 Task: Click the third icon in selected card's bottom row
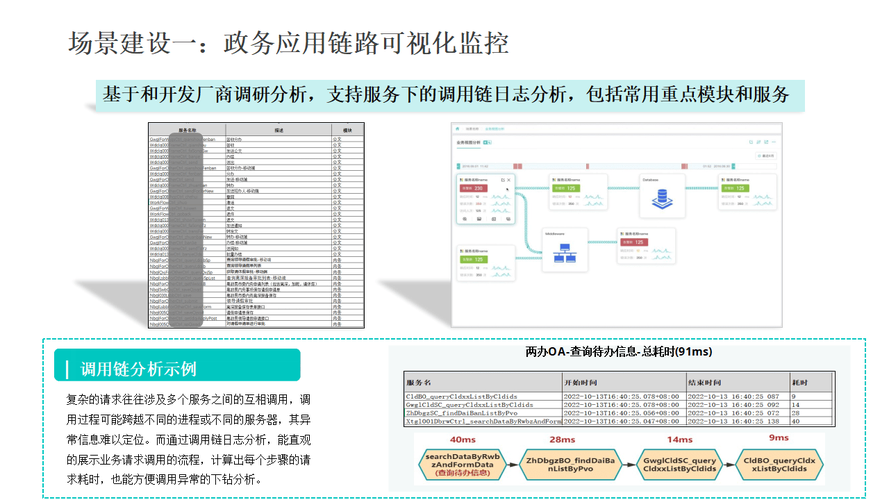click(x=494, y=219)
